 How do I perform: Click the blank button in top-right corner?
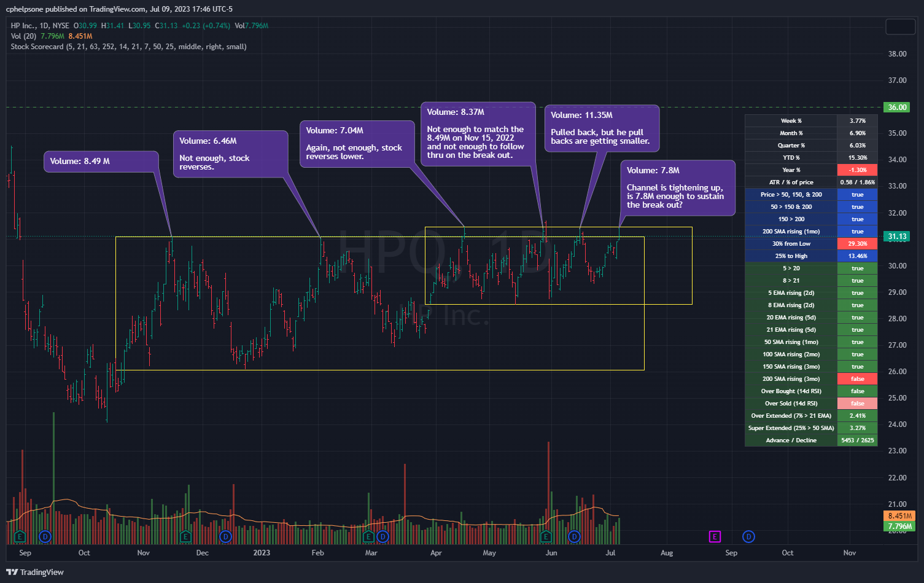900,26
